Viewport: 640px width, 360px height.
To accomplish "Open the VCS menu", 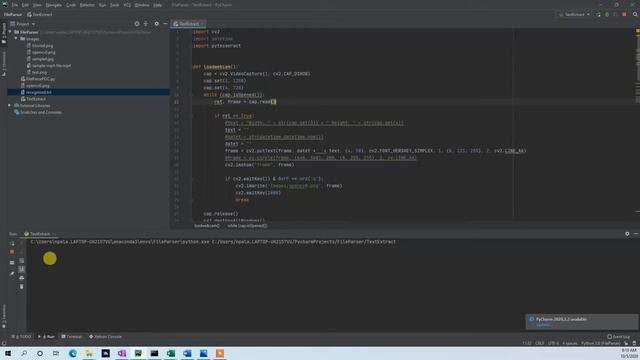I will click(127, 5).
